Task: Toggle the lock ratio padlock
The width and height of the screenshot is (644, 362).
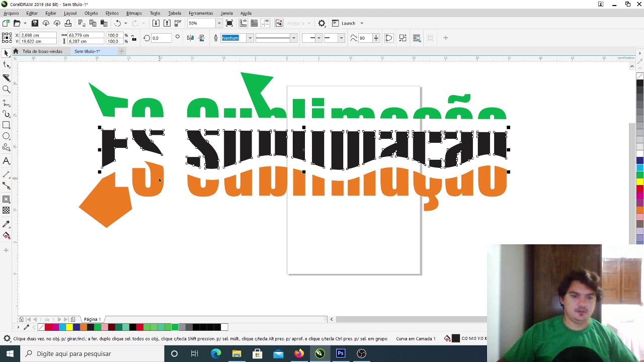Action: click(x=134, y=38)
